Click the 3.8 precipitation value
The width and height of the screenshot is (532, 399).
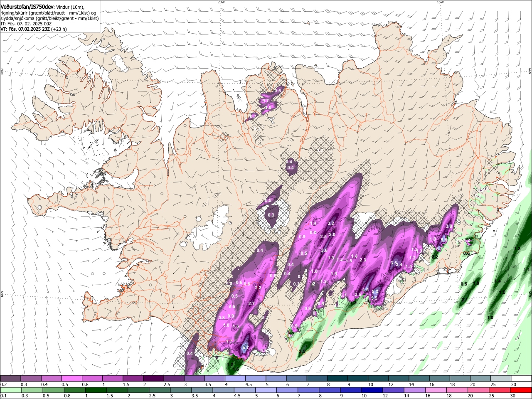[x=449, y=226]
